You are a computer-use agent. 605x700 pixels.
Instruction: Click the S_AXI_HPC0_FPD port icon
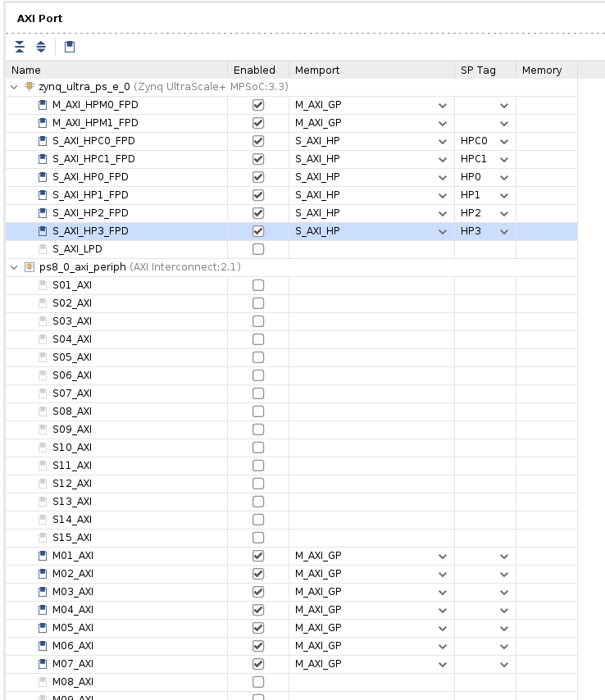point(43,141)
